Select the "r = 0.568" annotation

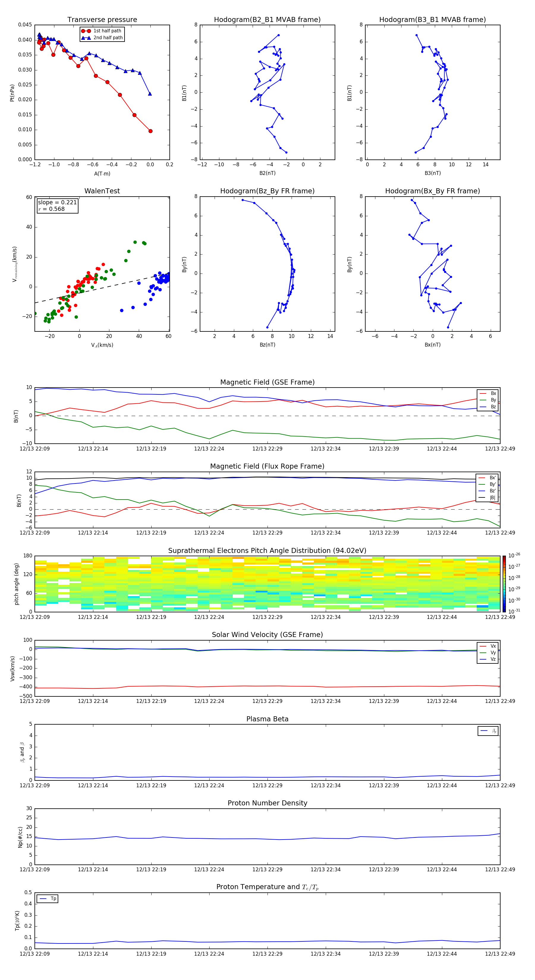point(51,209)
